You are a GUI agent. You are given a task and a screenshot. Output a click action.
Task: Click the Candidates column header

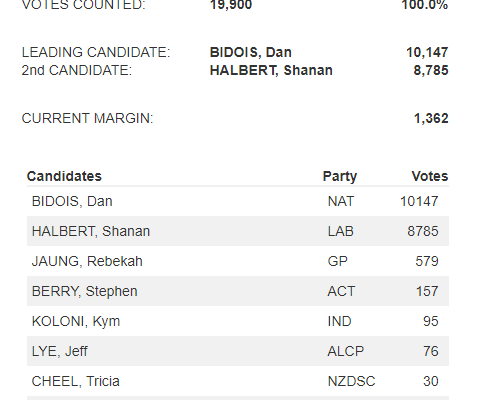tap(64, 176)
